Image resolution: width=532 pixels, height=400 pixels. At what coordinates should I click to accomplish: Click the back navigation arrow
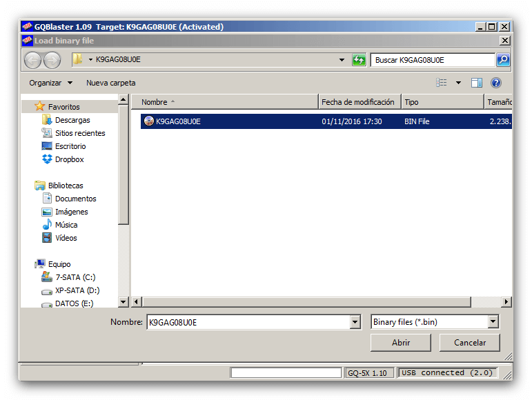(x=33, y=60)
